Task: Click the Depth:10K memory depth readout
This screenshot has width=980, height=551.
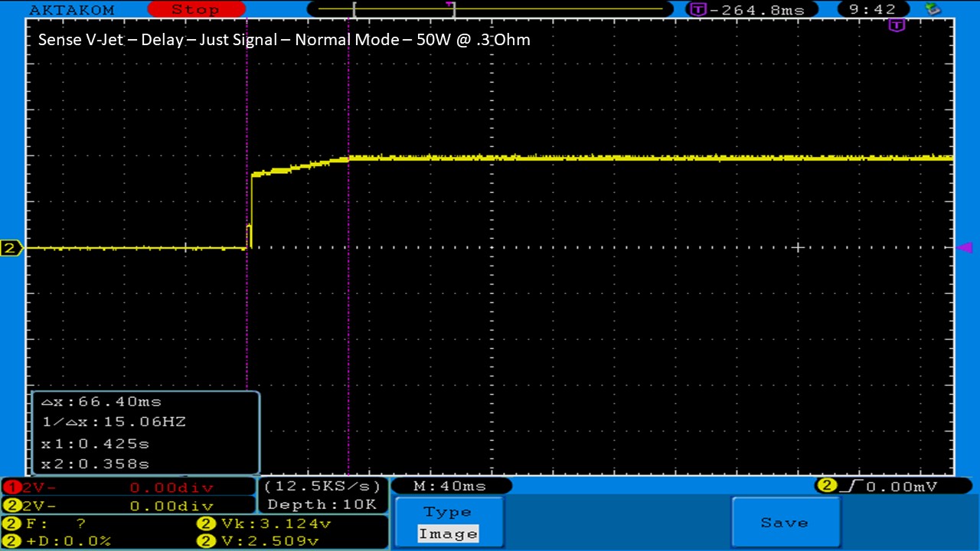Action: [x=322, y=504]
